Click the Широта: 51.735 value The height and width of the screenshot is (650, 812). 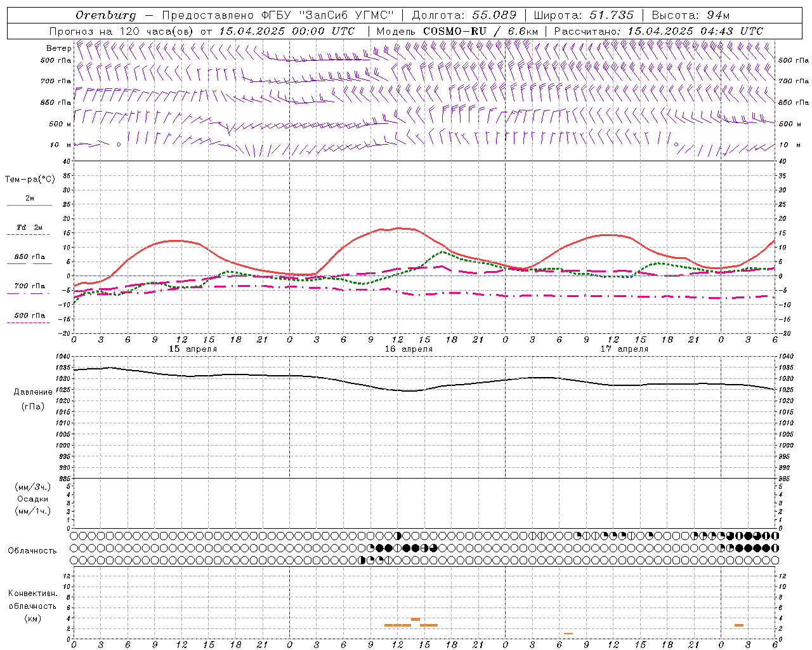point(584,15)
